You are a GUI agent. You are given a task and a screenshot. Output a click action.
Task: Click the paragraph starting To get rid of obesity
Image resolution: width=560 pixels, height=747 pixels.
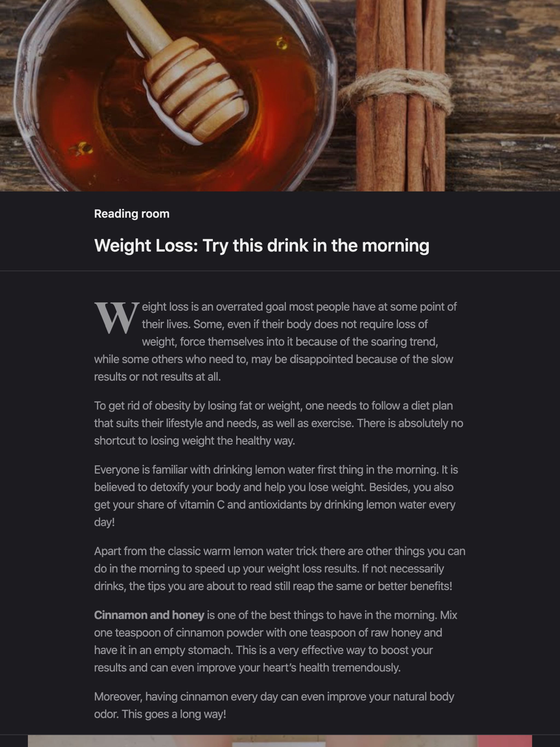click(x=279, y=423)
